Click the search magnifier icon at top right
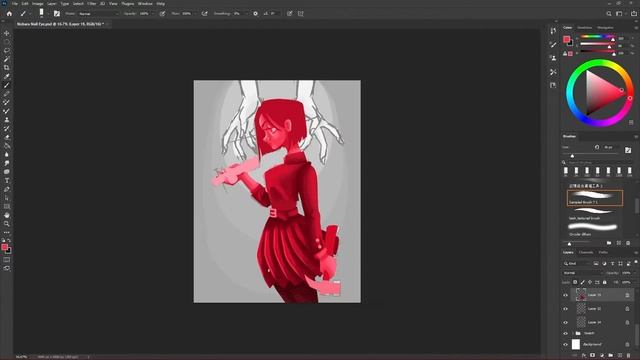The width and height of the screenshot is (640, 360). (x=609, y=13)
